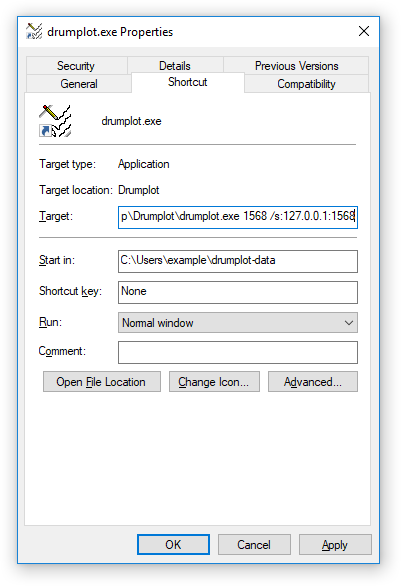Expand the Run dropdown arrow
401x586 pixels.
[349, 323]
